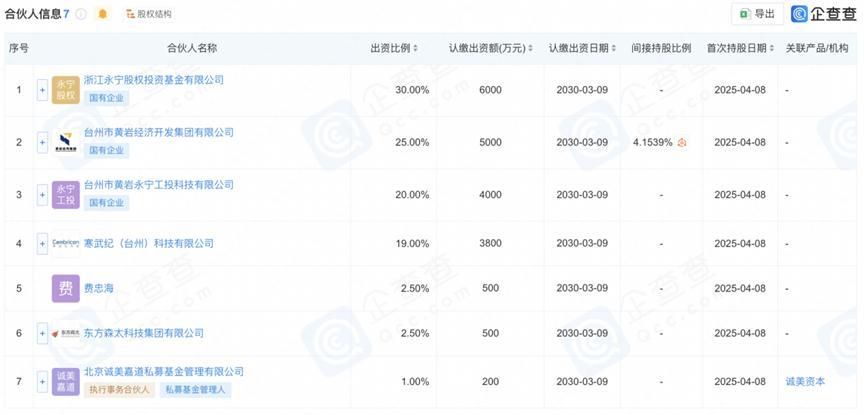This screenshot has height=415, width=864.
Task: Click the 200 contribution amount cell
Action: [490, 381]
